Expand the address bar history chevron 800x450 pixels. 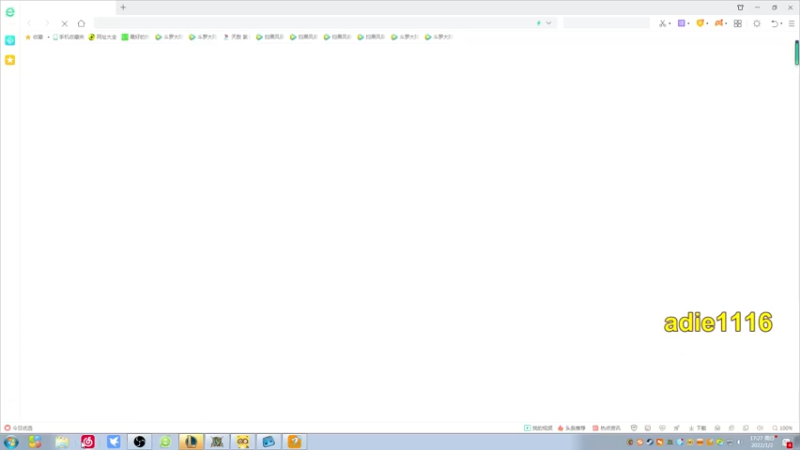548,23
